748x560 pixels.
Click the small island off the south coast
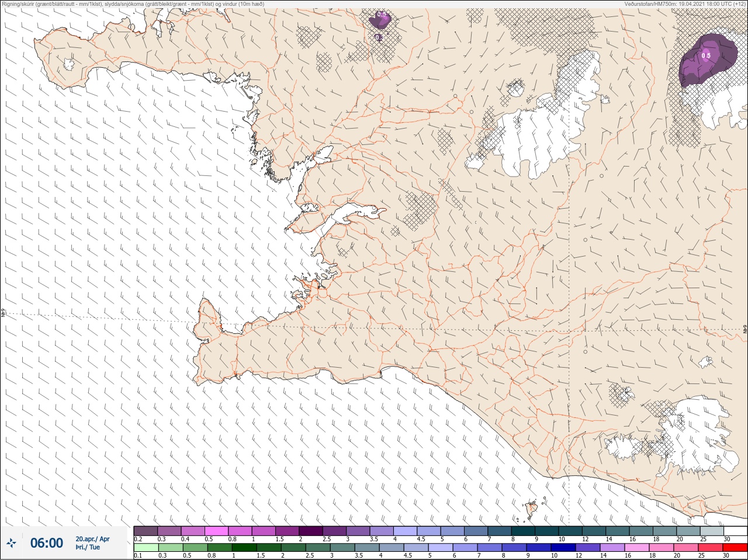pos(532,510)
